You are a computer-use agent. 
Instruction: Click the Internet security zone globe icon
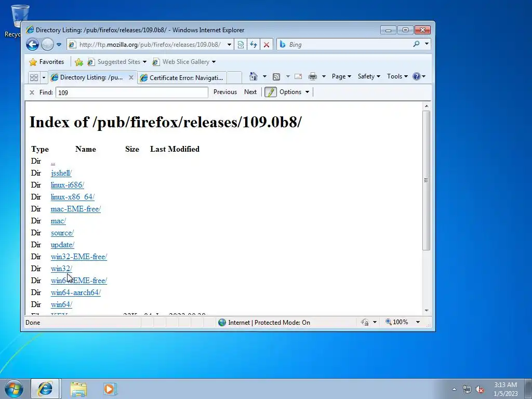222,322
